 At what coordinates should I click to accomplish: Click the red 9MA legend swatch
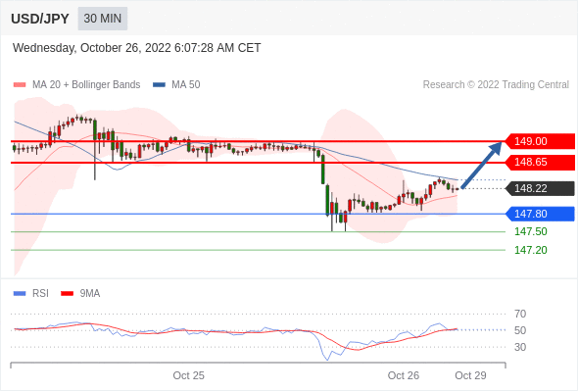pyautogui.click(x=67, y=294)
